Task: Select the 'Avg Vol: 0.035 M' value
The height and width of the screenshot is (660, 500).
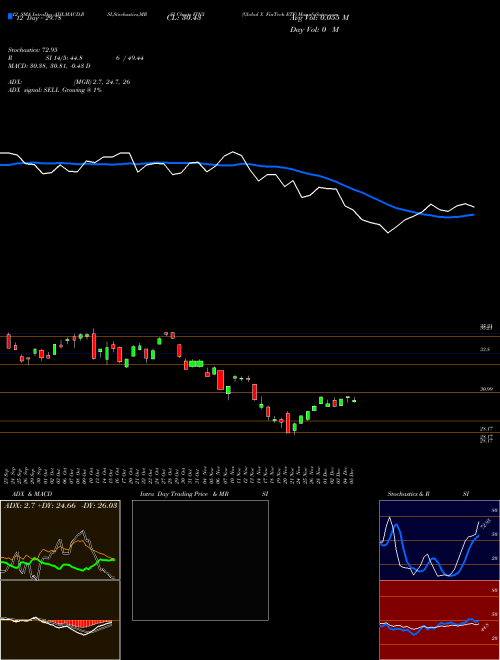Action: tap(320, 18)
